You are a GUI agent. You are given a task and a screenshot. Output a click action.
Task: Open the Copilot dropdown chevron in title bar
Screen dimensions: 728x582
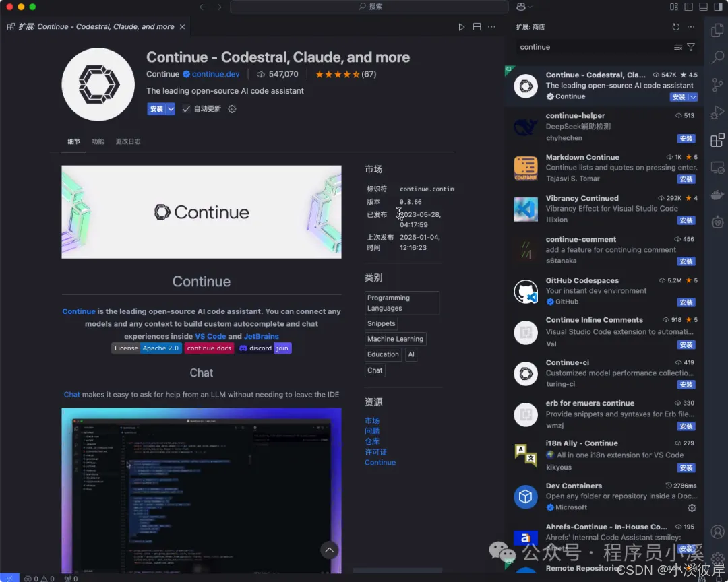point(530,7)
